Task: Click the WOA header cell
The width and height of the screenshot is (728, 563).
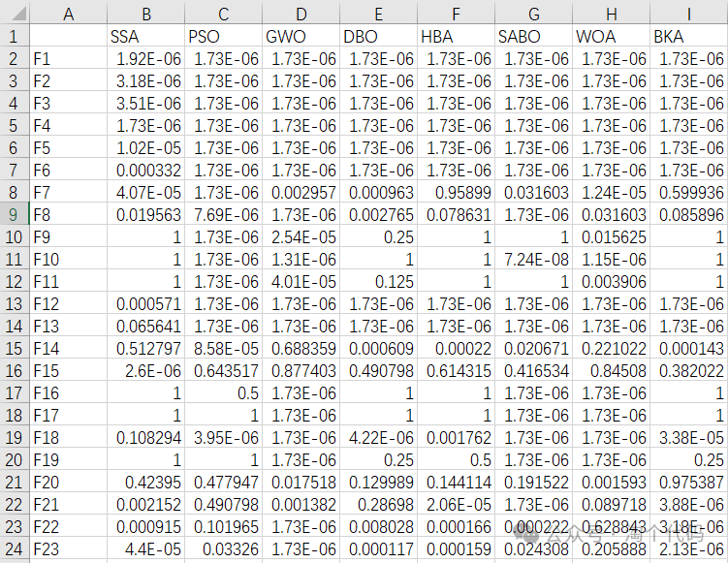Action: pyautogui.click(x=611, y=36)
